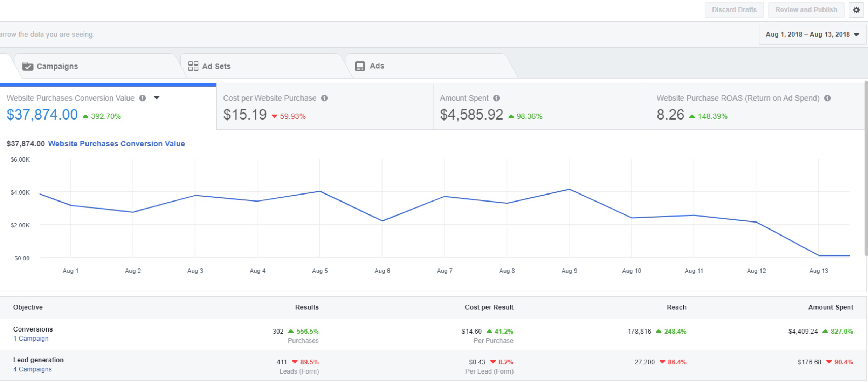Viewport: 868px width, 382px height.
Task: Click the $176.68 amount spent cell
Action: 809,362
